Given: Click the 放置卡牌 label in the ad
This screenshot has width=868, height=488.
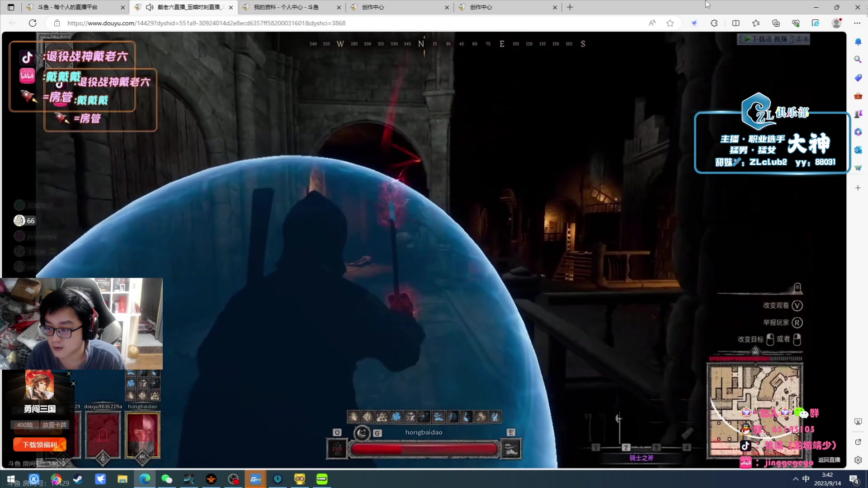Looking at the screenshot, I should pyautogui.click(x=54, y=425).
